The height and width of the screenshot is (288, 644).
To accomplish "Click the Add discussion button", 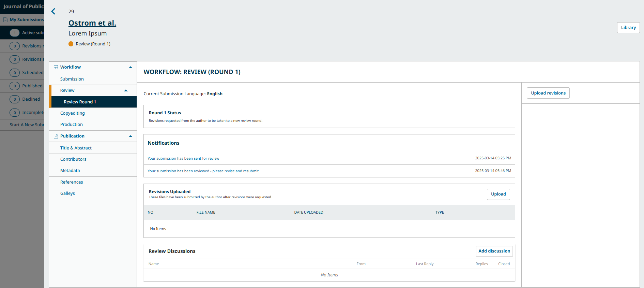I will pyautogui.click(x=494, y=251).
